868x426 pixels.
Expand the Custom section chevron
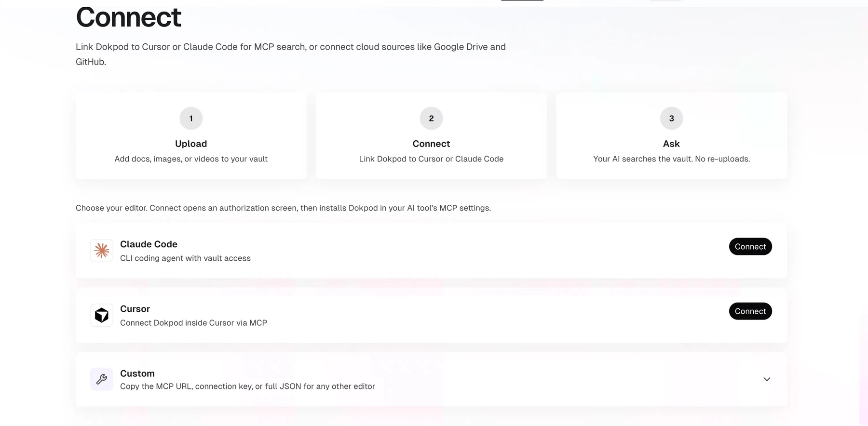coord(767,379)
